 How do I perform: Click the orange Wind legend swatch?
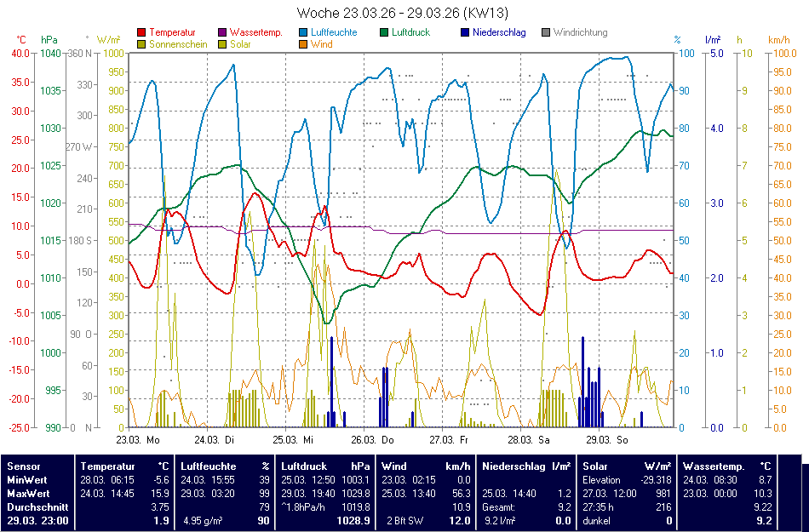pos(303,44)
